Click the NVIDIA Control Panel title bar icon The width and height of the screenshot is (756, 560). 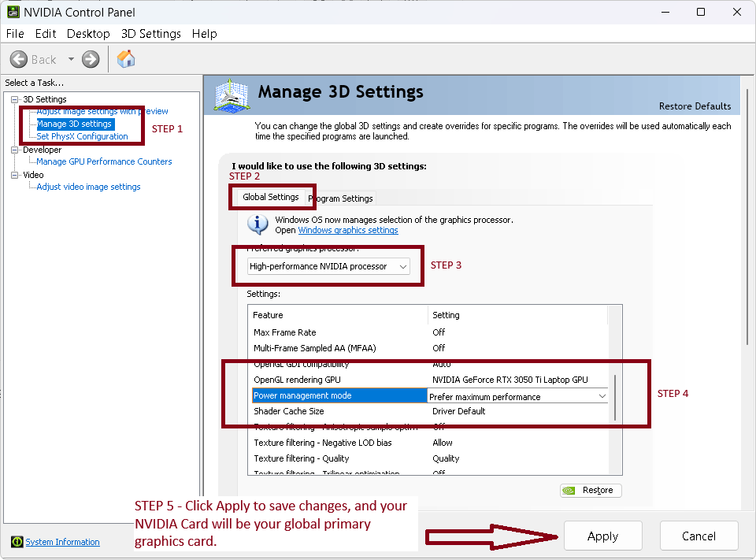13,12
